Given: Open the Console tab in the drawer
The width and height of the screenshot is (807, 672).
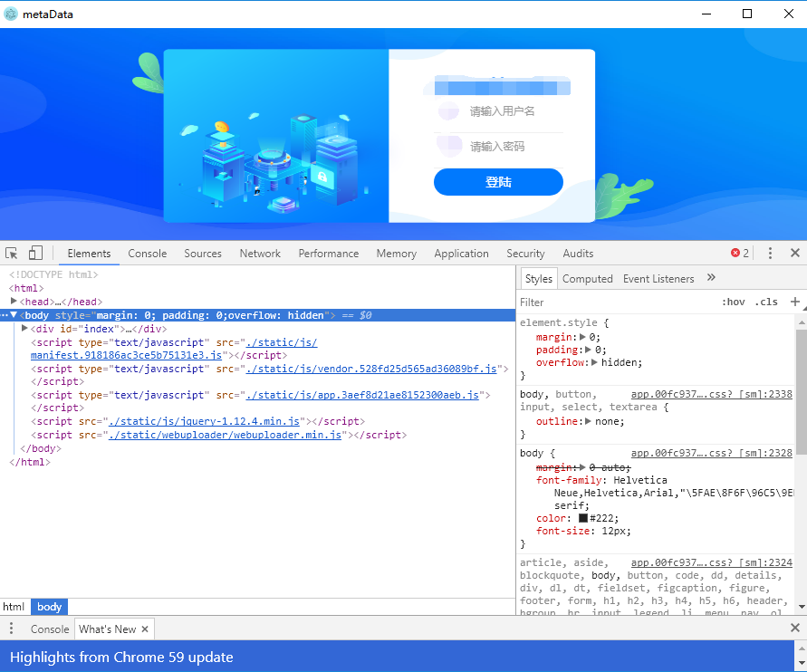Looking at the screenshot, I should (50, 629).
